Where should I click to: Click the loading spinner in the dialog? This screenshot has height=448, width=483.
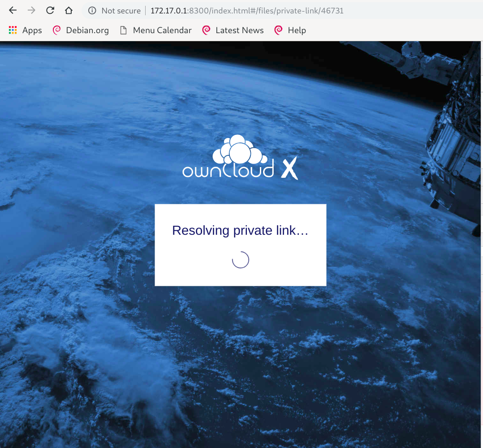241,260
